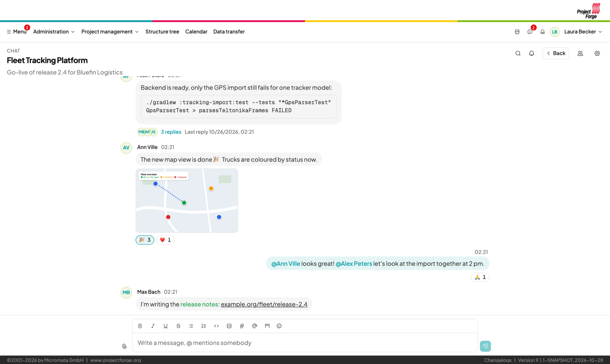Expand the Administration dropdown
Image resolution: width=610 pixels, height=364 pixels.
pyautogui.click(x=54, y=32)
